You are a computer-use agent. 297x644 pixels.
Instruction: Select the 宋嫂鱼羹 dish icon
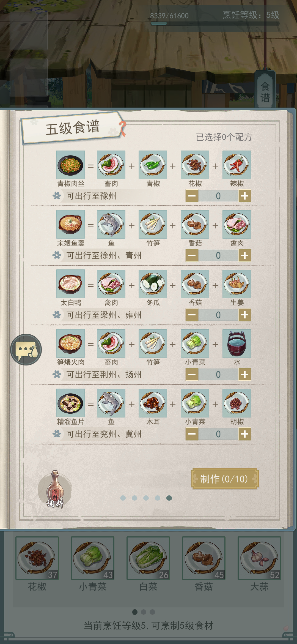(71, 224)
